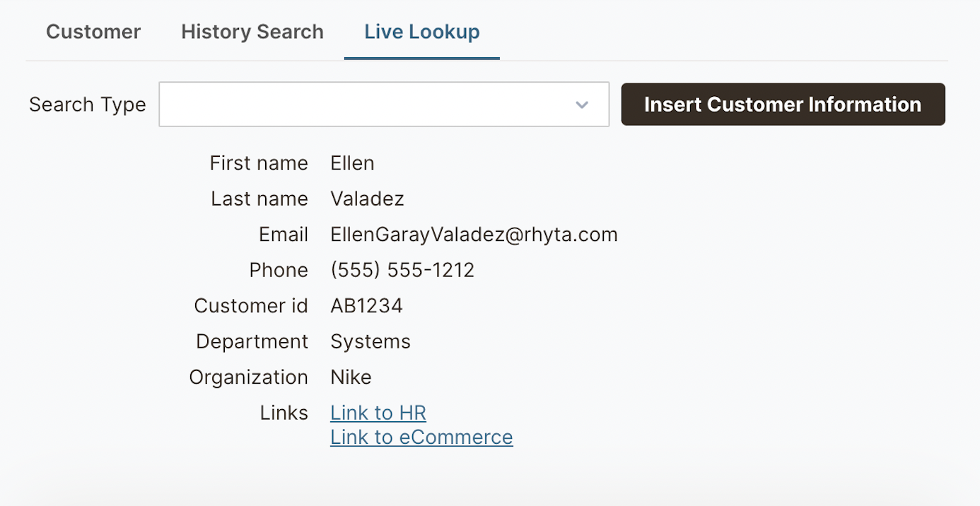Click the customer id value AB1234

(366, 306)
